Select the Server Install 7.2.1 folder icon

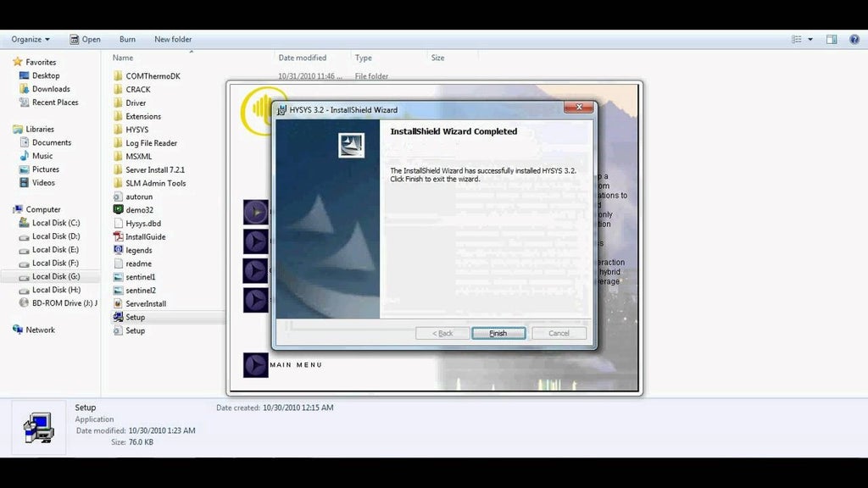click(x=117, y=169)
